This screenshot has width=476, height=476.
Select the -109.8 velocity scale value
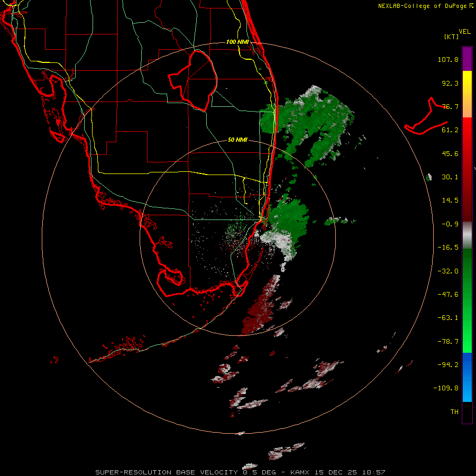pos(446,388)
